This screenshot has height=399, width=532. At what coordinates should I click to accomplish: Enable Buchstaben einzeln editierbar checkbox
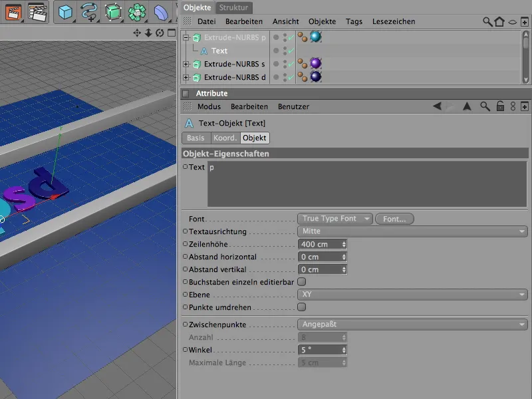pos(301,282)
